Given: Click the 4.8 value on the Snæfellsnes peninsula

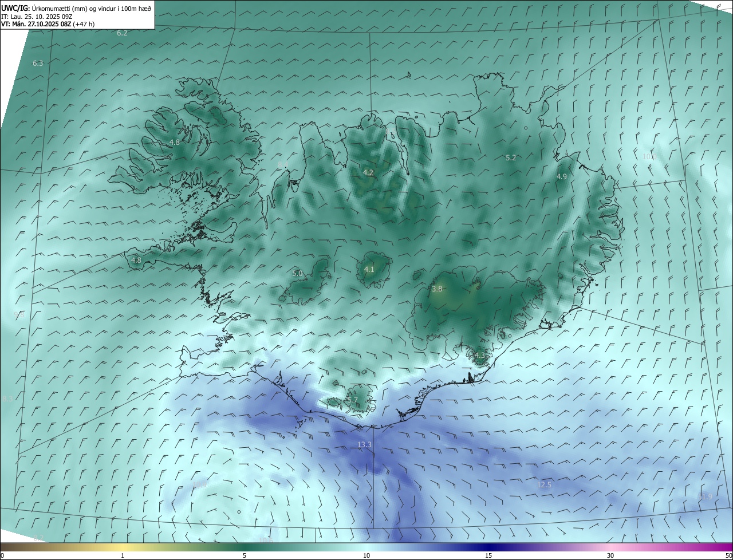Looking at the screenshot, I should (136, 260).
